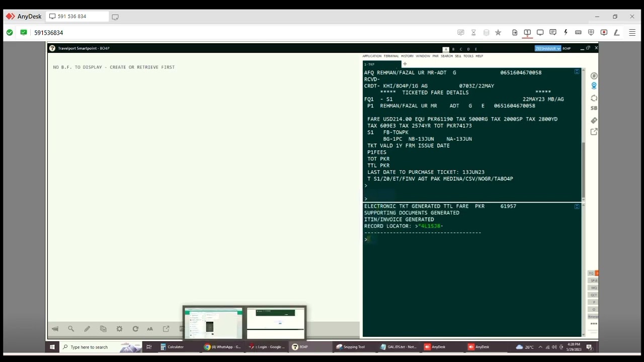
Task: Add a new terminal tab with plus
Action: (x=405, y=64)
